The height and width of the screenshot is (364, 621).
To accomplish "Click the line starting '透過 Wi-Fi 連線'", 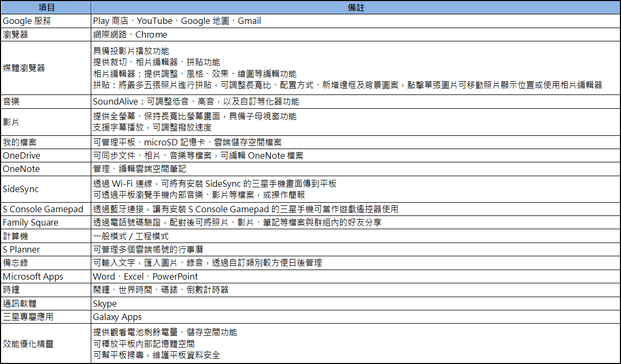I will (214, 184).
